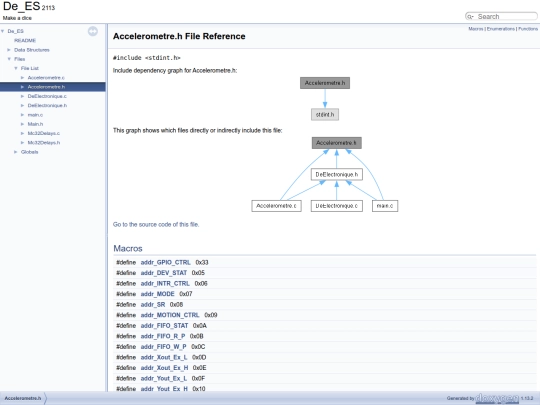Open the main.c graph node
The image size is (540, 405).
pos(385,206)
